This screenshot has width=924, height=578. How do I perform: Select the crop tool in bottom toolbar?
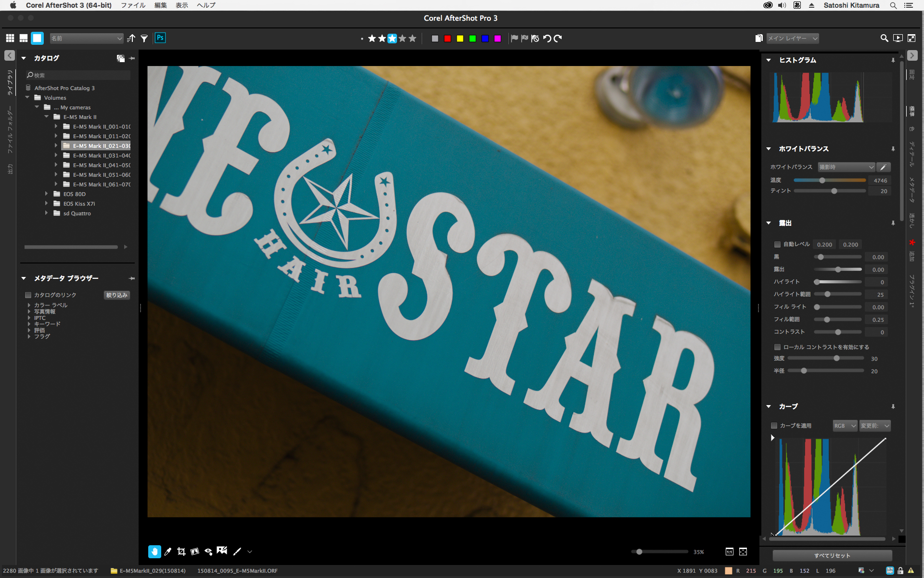pyautogui.click(x=181, y=552)
